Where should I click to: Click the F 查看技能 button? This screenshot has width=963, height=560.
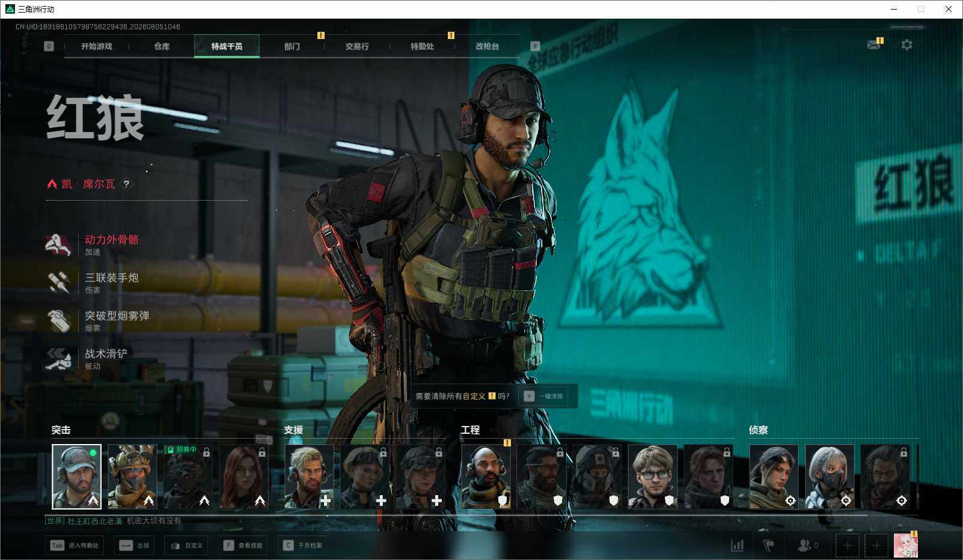coord(243,546)
